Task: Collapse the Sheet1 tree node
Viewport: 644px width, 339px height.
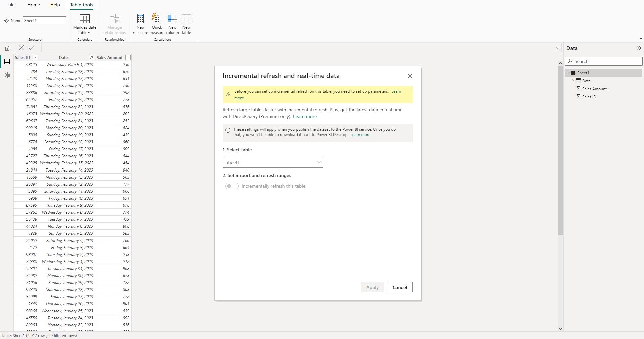Action: pos(568,73)
